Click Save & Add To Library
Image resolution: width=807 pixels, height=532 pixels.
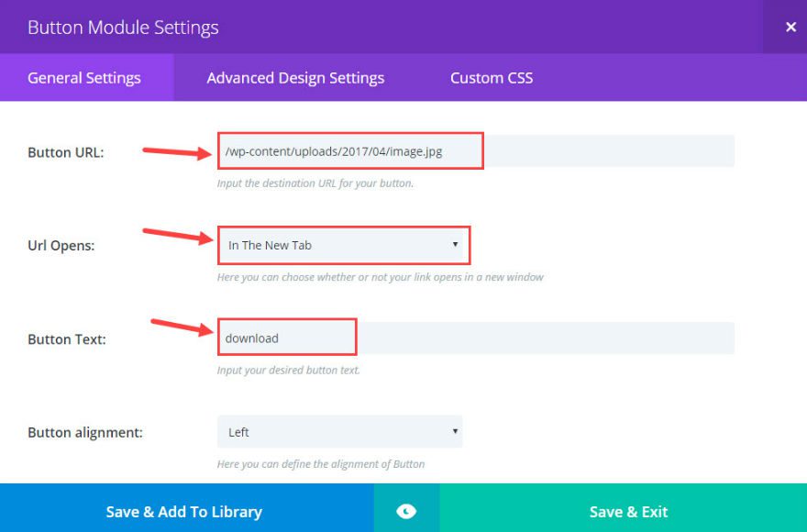coord(184,511)
